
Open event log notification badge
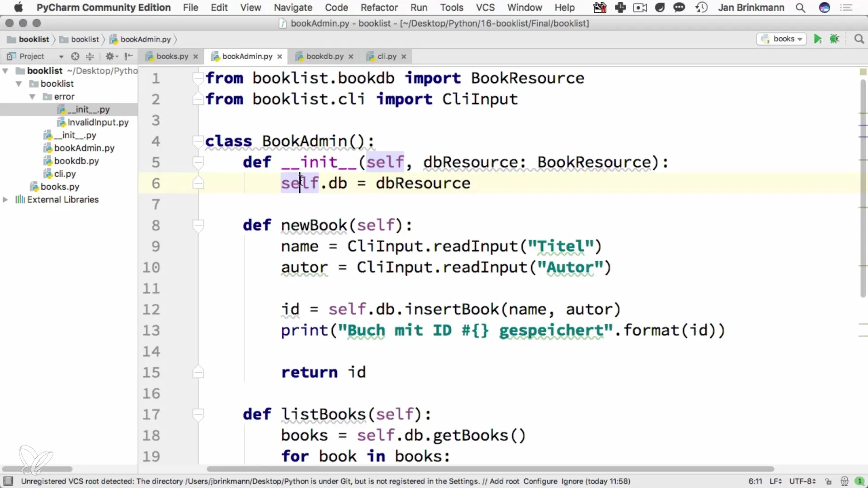click(859, 482)
